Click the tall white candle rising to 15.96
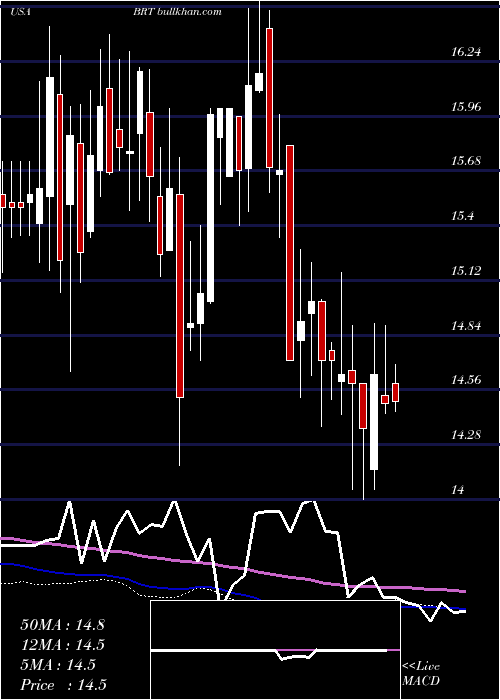This screenshot has height=700, width=500. pos(210,208)
